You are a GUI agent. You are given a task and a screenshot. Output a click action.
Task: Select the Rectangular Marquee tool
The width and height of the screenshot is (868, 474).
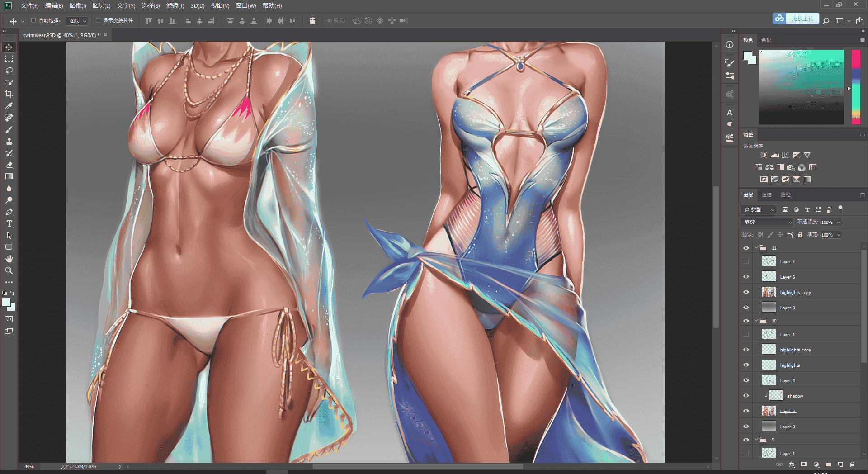pyautogui.click(x=9, y=59)
